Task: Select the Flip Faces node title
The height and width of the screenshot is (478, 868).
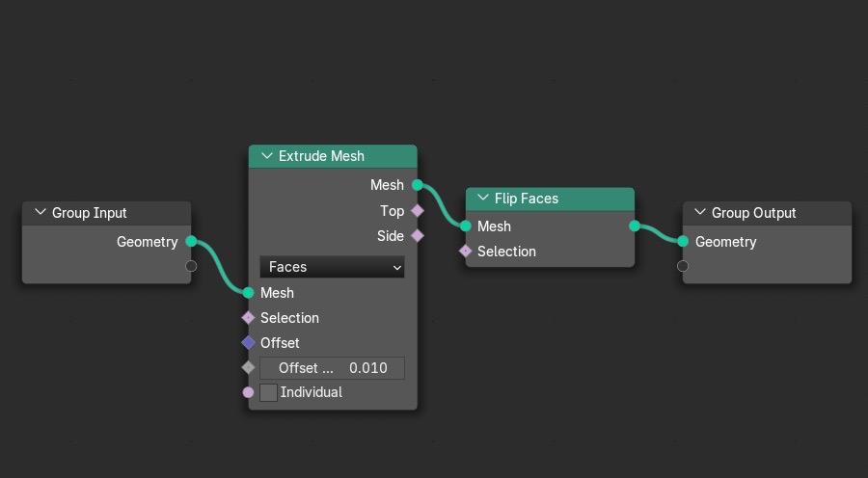Action: pos(527,199)
